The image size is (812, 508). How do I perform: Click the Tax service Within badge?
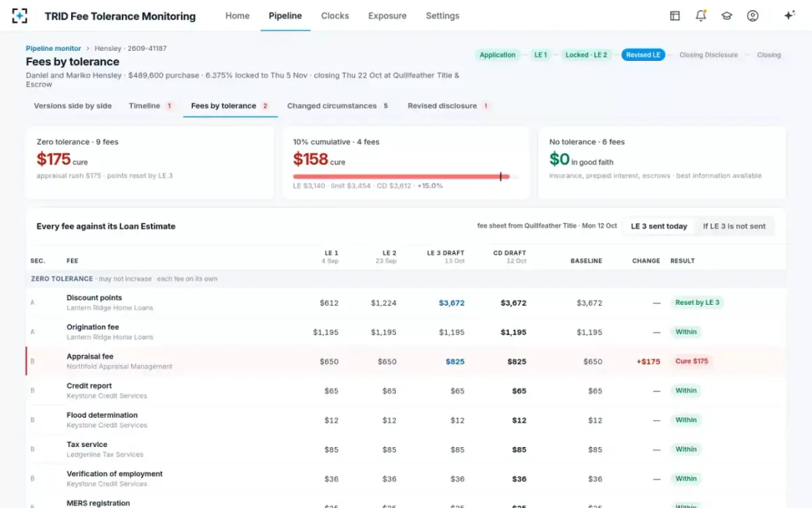pos(685,449)
